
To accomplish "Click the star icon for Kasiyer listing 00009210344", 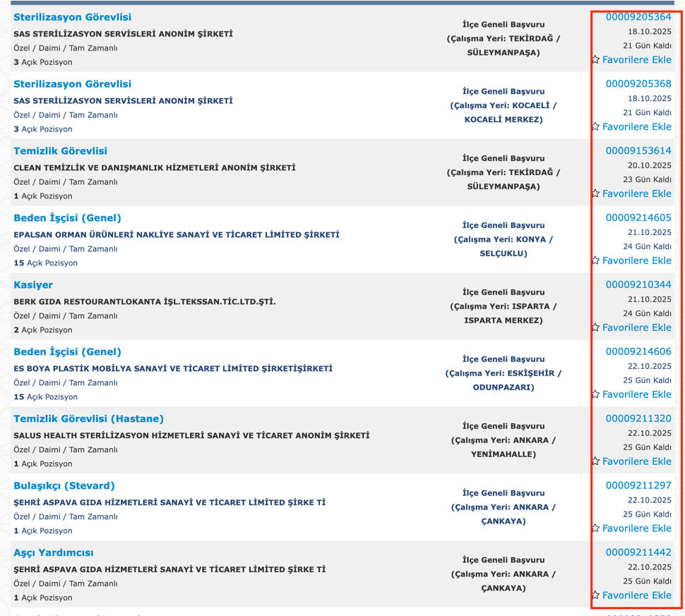I will pos(596,327).
